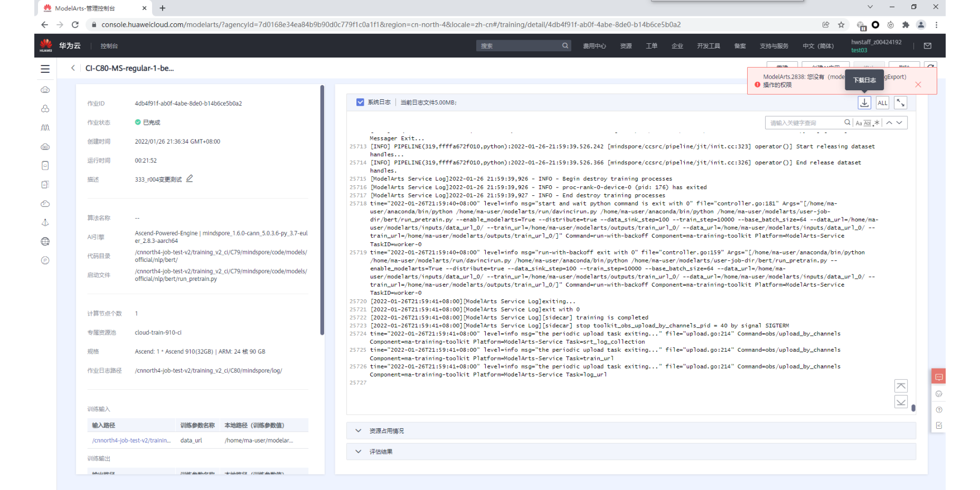Open a new browser tab
This screenshot has width=980, height=490.
pos(163,8)
